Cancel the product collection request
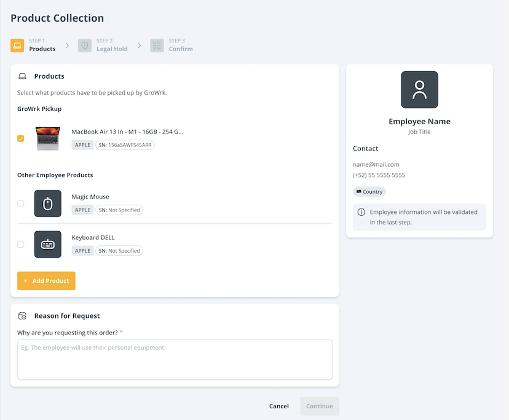509x420 pixels. click(278, 406)
